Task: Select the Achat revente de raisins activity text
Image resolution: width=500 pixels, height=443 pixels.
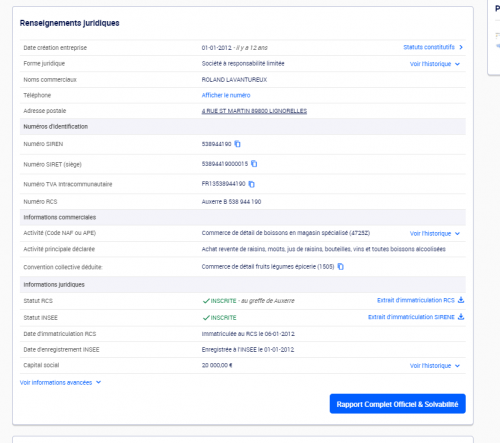Action: 323,249
